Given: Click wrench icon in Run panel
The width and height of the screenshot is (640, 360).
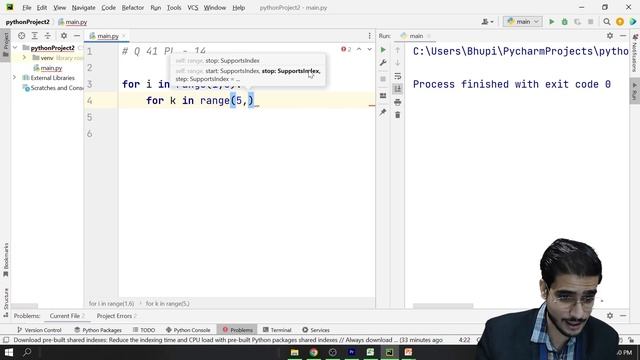Looking at the screenshot, I should pos(383,62).
